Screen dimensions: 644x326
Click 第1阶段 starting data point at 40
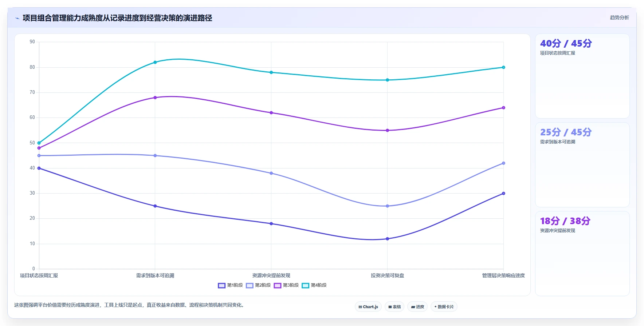(39, 168)
